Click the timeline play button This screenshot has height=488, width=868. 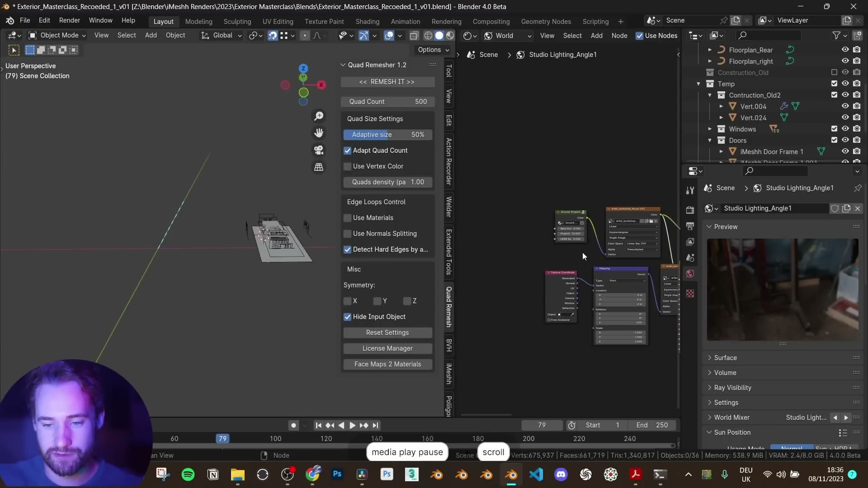[352, 425]
